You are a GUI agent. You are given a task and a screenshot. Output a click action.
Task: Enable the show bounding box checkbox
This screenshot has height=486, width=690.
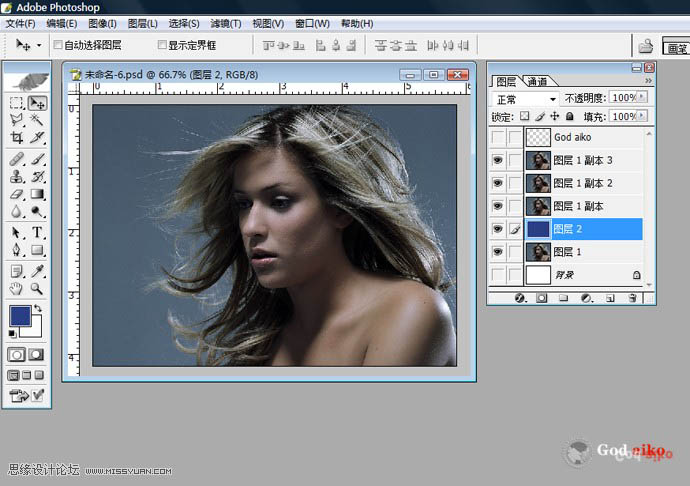tap(163, 45)
